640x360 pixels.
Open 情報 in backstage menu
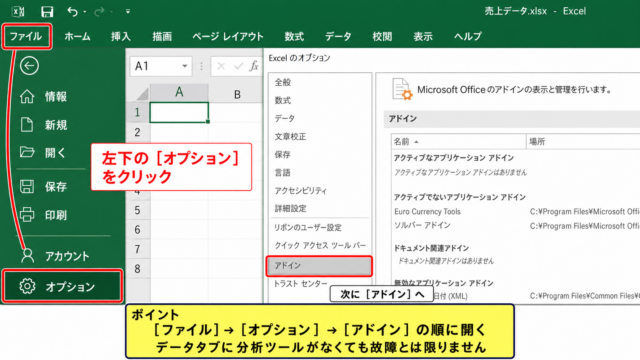(56, 97)
